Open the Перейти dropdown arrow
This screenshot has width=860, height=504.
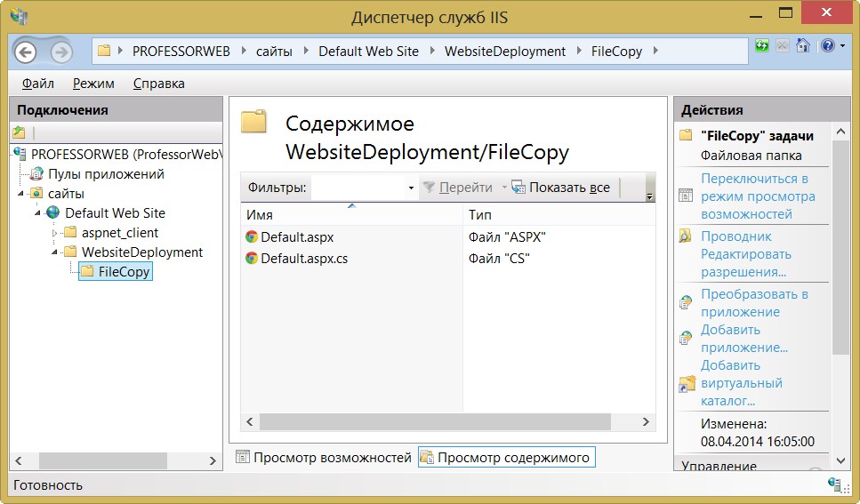(x=503, y=188)
